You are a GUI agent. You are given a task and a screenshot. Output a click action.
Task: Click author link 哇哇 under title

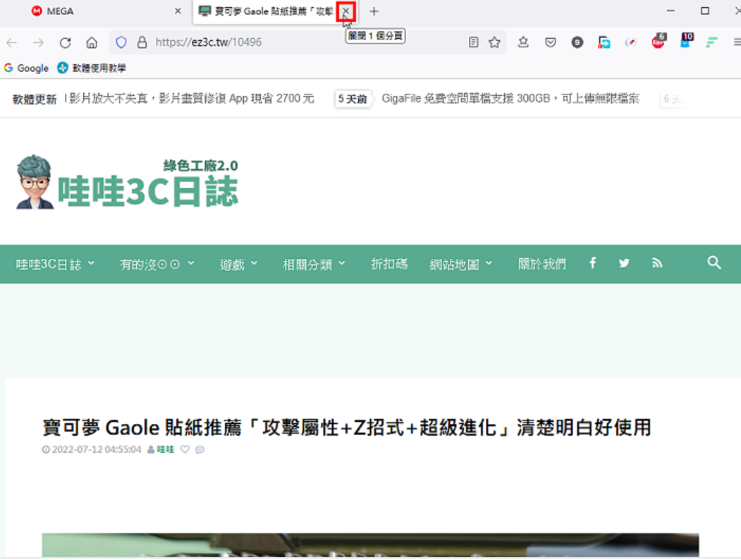[166, 449]
